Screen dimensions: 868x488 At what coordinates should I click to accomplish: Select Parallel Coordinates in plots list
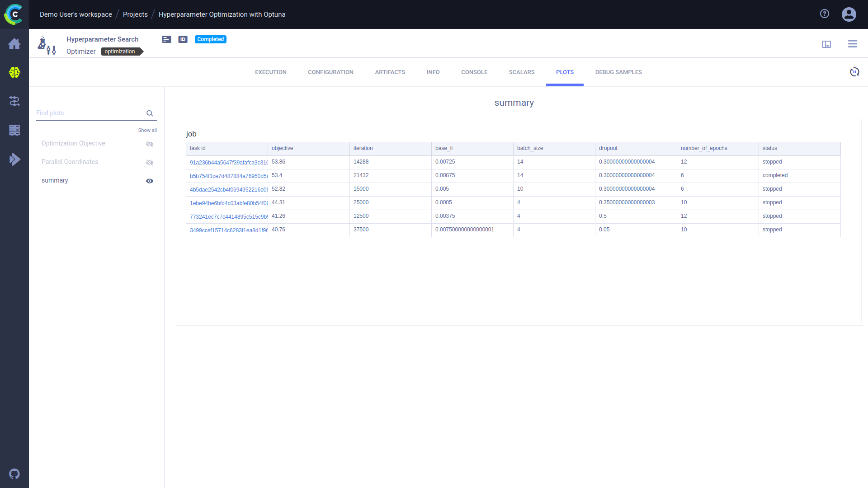(x=70, y=162)
